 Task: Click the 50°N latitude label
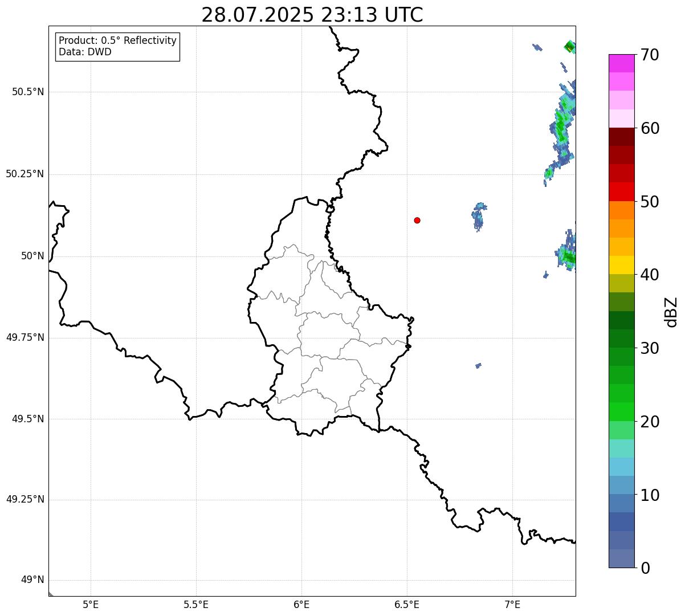point(32,256)
